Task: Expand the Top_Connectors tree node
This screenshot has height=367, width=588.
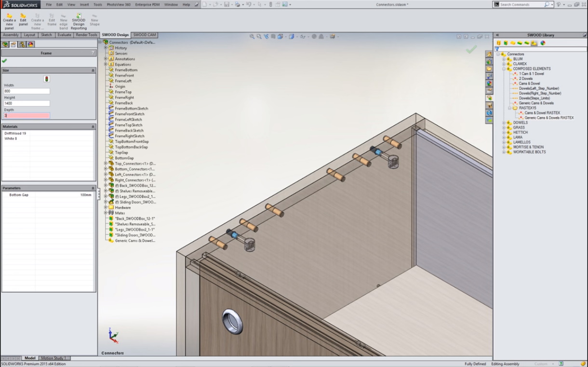Action: click(x=106, y=163)
